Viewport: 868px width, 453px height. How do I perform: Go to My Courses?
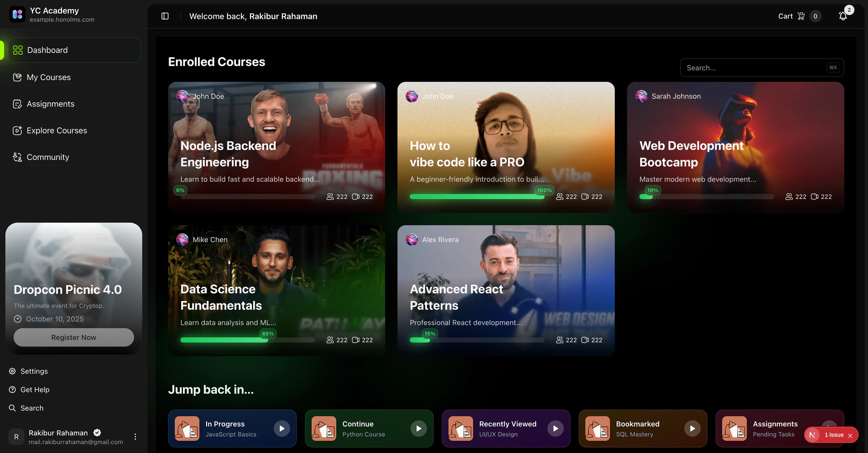coord(48,77)
